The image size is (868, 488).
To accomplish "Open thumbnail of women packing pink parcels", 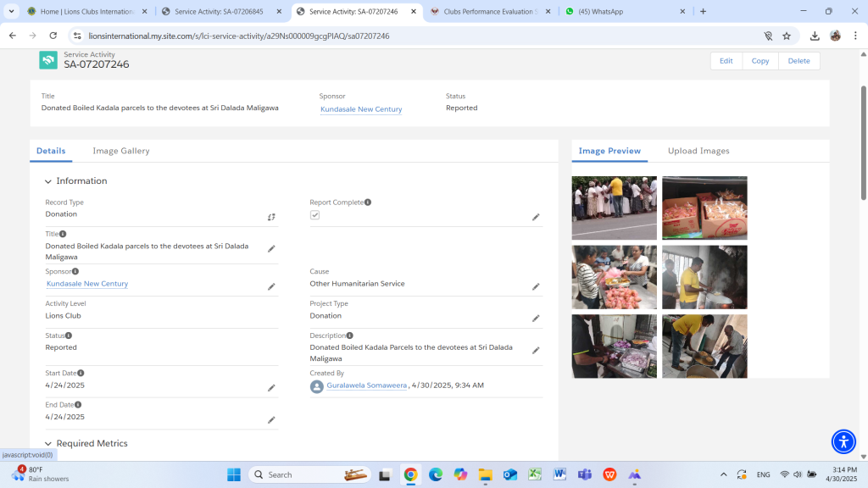I will pyautogui.click(x=614, y=277).
